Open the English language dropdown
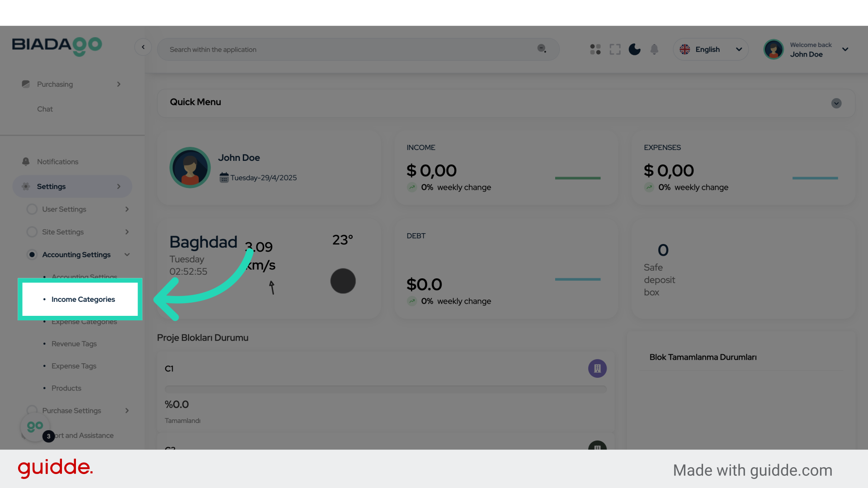The width and height of the screenshot is (868, 488). click(711, 49)
